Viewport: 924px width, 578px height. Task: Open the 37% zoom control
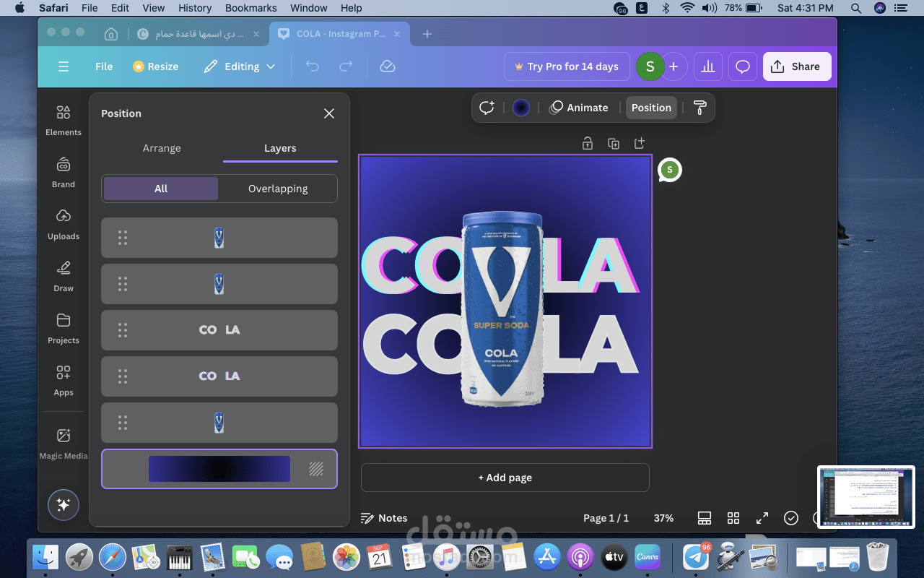[663, 518]
